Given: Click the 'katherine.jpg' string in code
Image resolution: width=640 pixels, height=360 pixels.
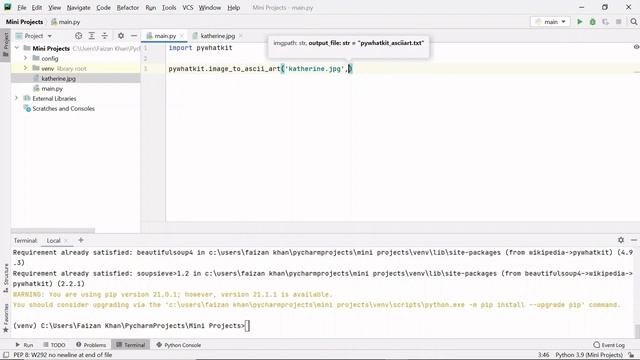Looking at the screenshot, I should (314, 69).
